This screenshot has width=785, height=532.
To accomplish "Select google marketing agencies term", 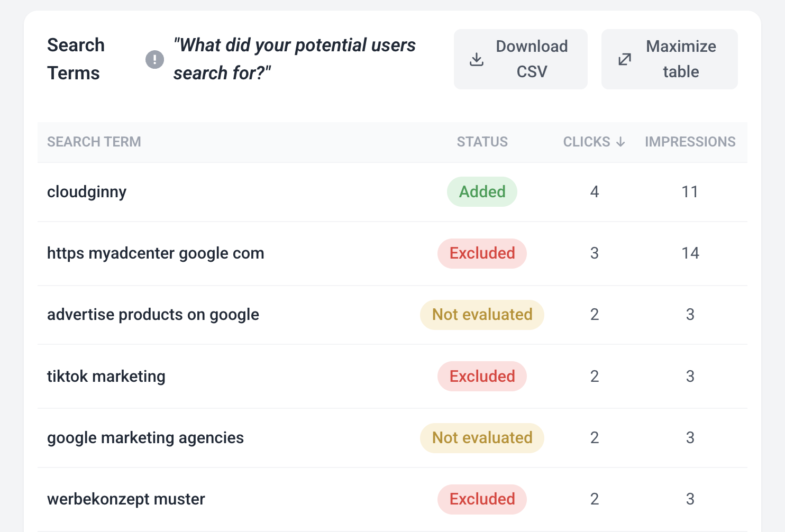I will click(x=145, y=438).
